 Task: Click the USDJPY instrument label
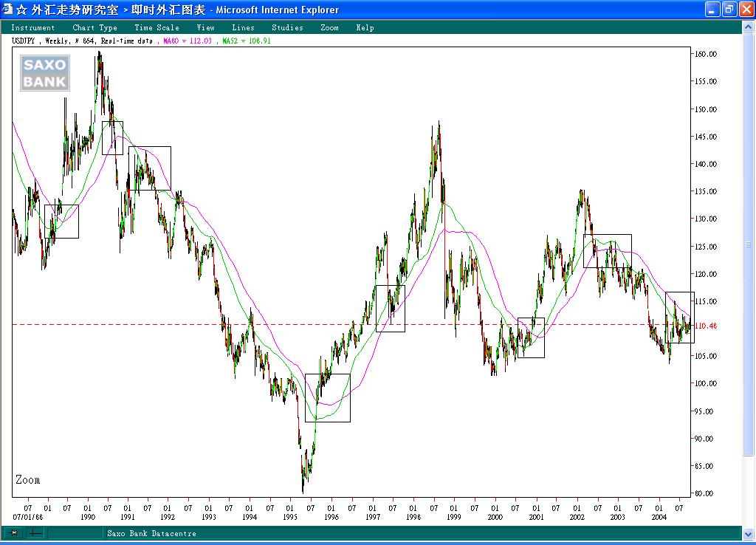click(x=23, y=41)
